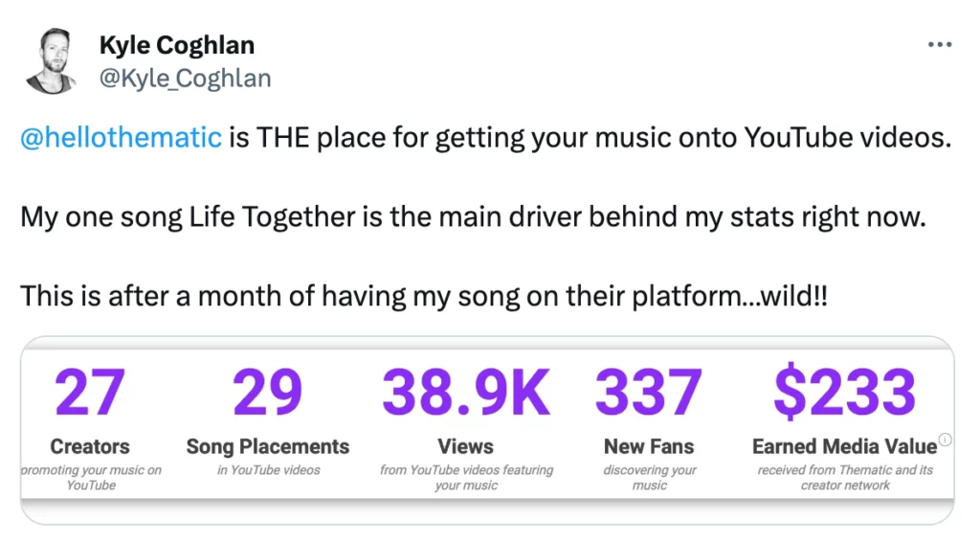Click the New Fans label
The image size is (980, 542).
(649, 446)
